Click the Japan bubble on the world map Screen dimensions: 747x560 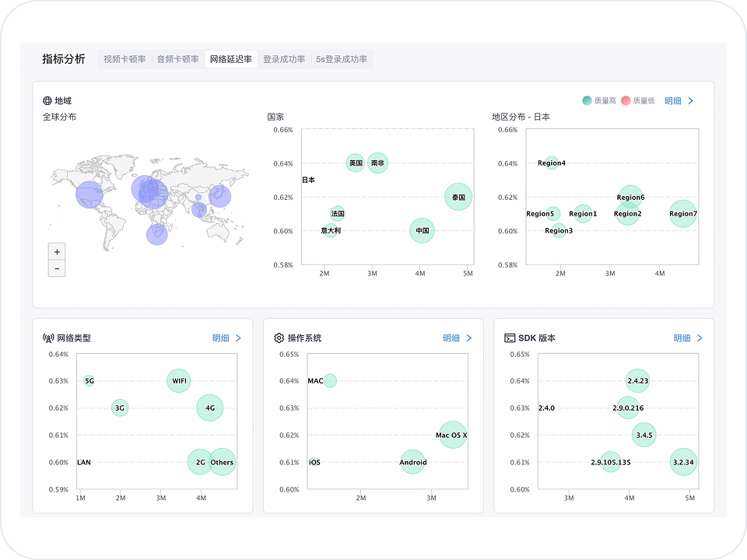219,196
